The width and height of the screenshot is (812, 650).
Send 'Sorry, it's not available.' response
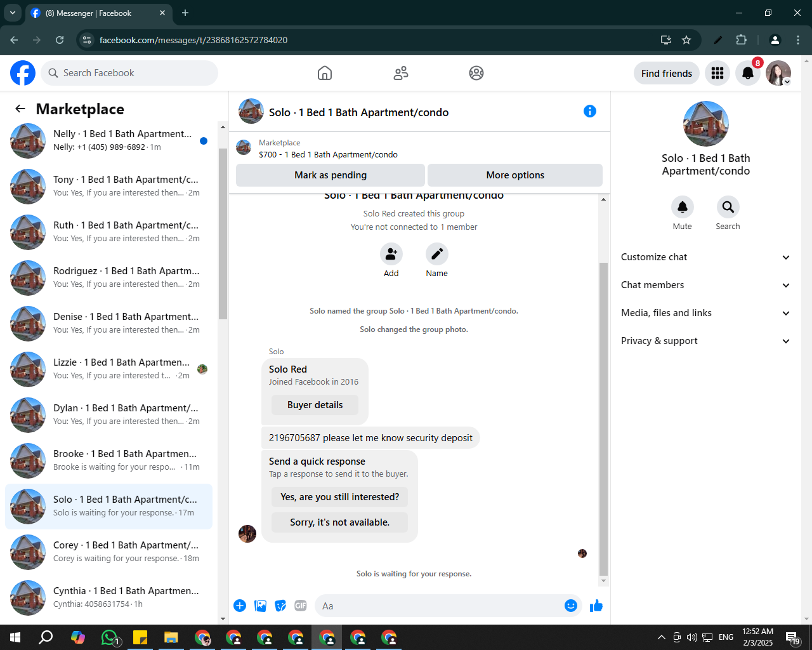[340, 522]
